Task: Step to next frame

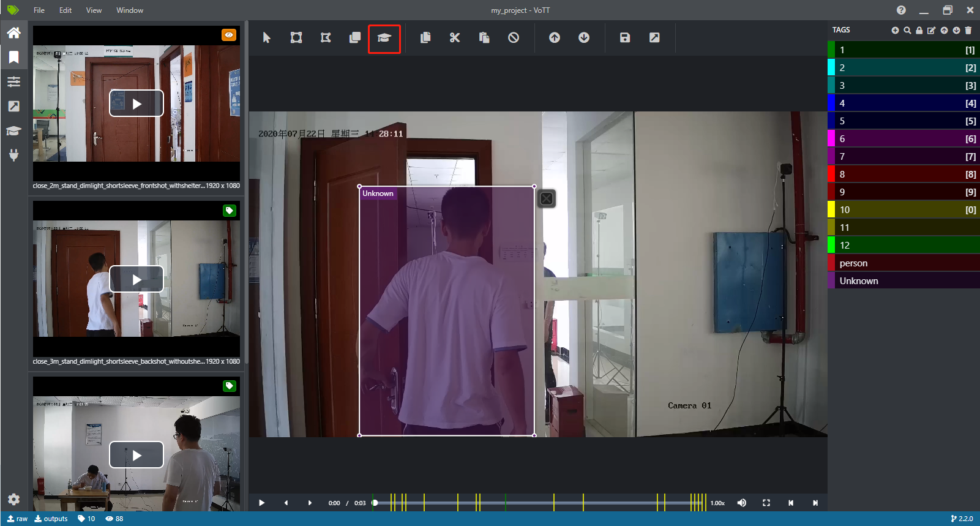Action: click(310, 503)
